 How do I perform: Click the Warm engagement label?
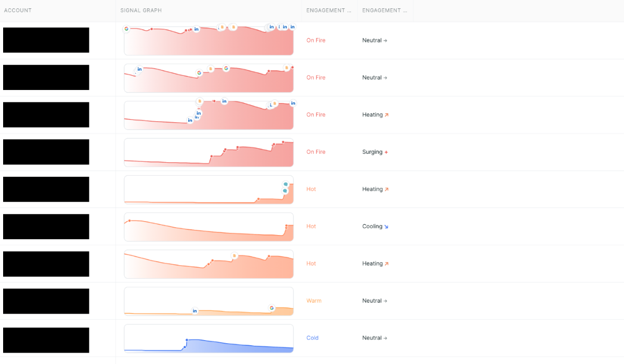click(x=314, y=301)
